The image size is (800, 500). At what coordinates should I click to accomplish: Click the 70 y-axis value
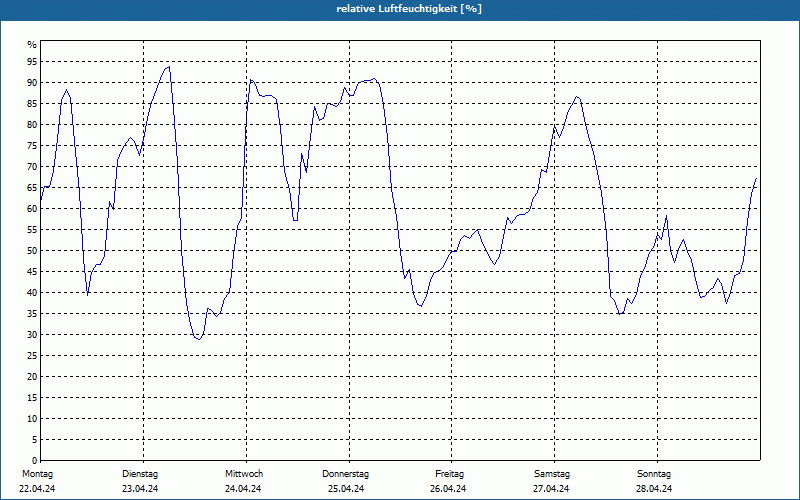32,167
